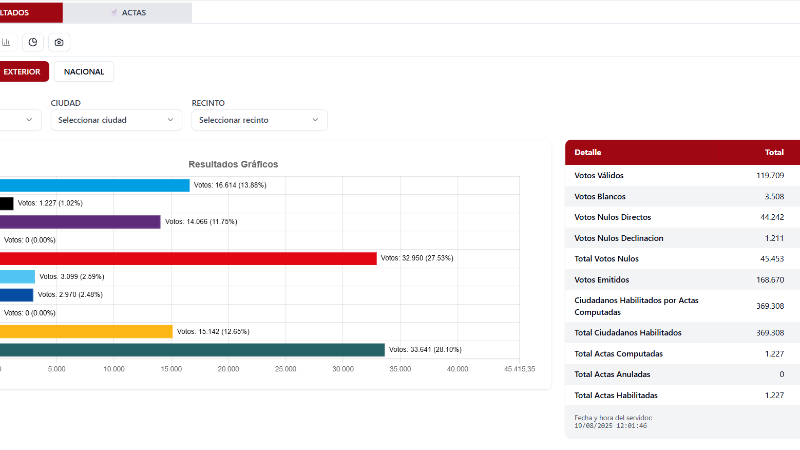Image resolution: width=800 pixels, height=450 pixels.
Task: Select the Votos Emitidos label
Action: coord(602,280)
